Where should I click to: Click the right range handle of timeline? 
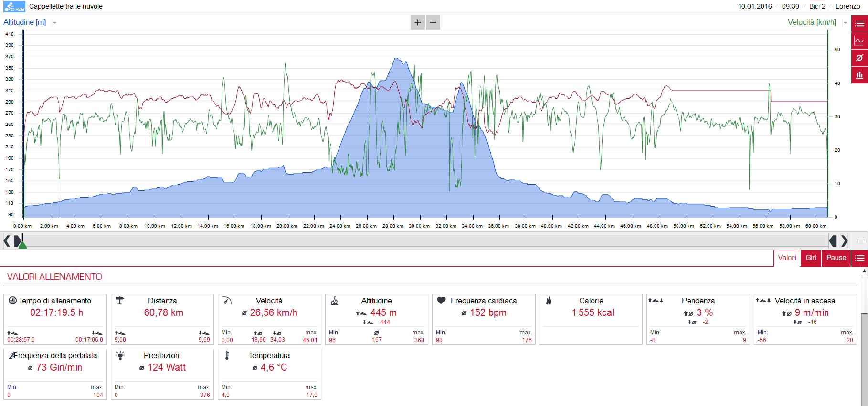point(833,241)
